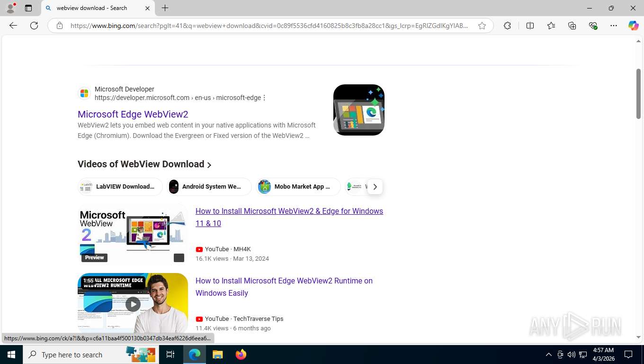Open the Collections icon

point(572,26)
